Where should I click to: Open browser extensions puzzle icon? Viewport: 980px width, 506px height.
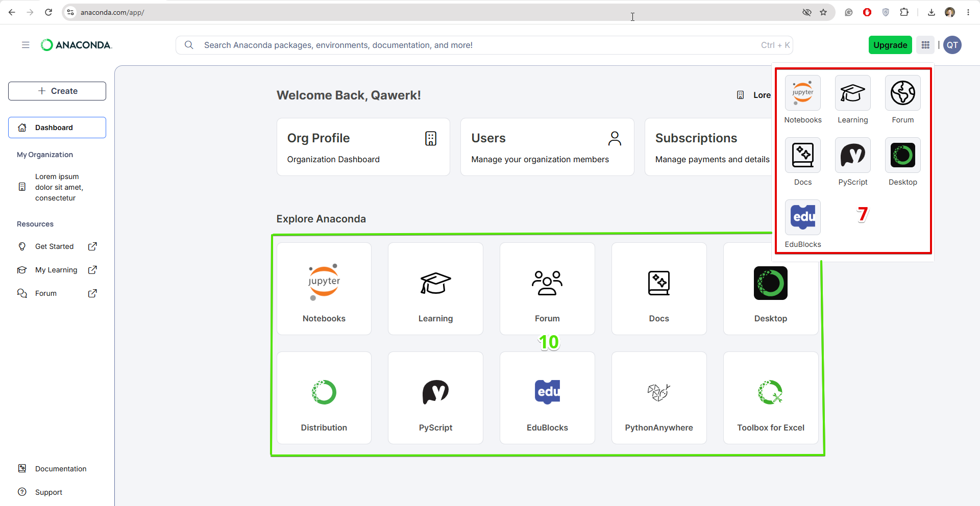(x=904, y=12)
